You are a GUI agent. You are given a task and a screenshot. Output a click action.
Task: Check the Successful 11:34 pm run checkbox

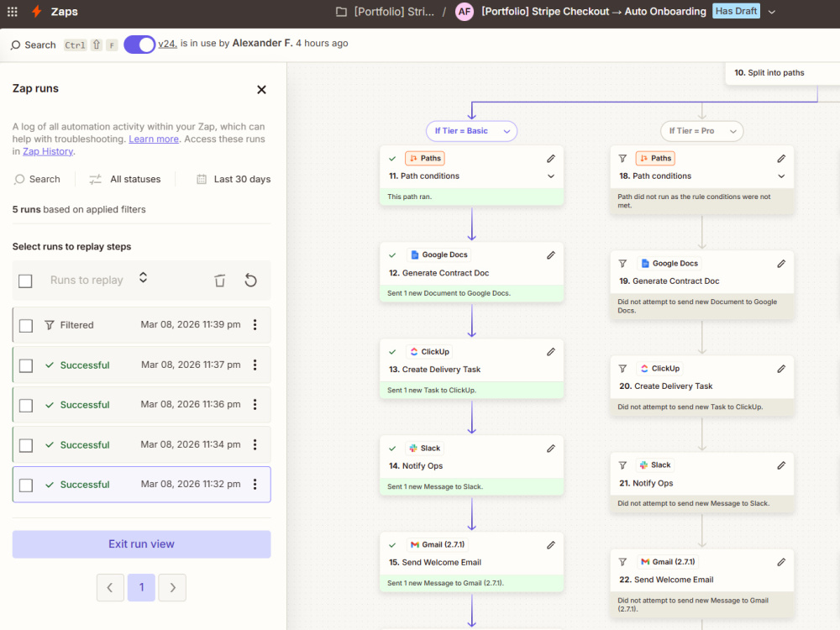click(x=26, y=445)
